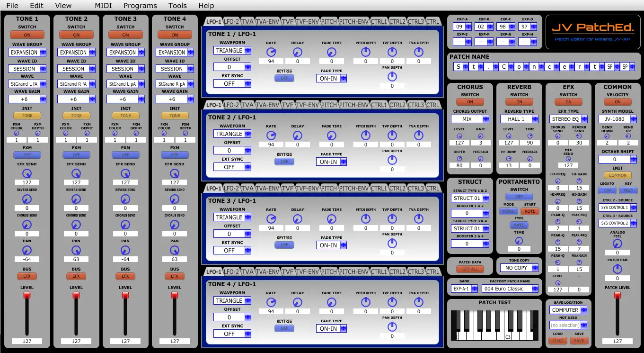Click the Tone 1 LFO-1 Rate value field
Viewport: 644px width, 353px height.
click(271, 61)
